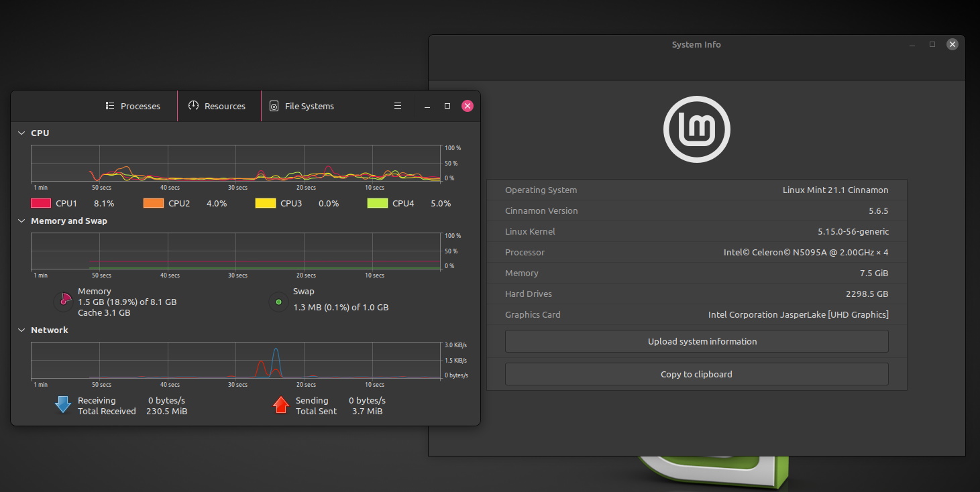Switch to the Processes tab
Screen dimensions: 980x492
[x=133, y=106]
